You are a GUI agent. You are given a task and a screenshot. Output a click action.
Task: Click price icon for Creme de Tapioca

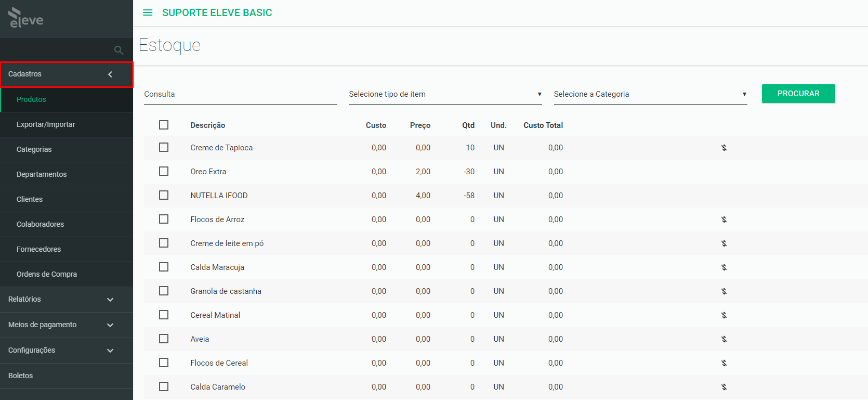pyautogui.click(x=724, y=148)
